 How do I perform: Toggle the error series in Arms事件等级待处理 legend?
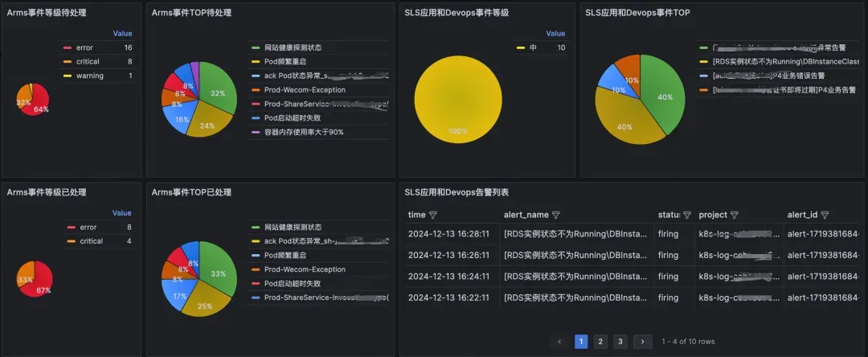coord(84,47)
